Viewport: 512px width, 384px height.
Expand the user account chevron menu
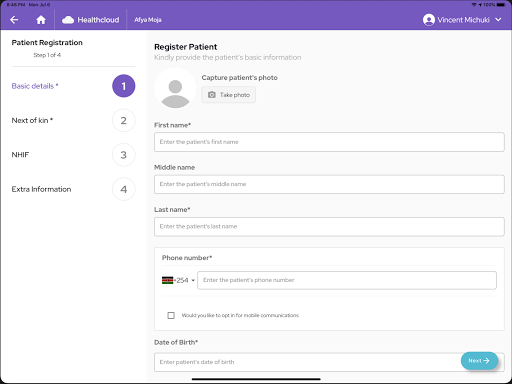click(498, 20)
